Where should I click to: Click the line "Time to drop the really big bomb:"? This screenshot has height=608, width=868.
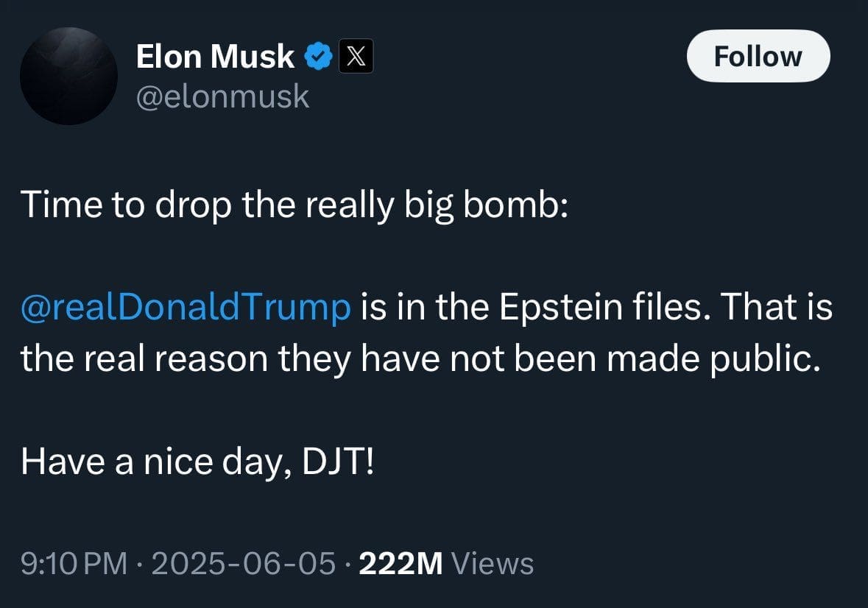tap(294, 205)
